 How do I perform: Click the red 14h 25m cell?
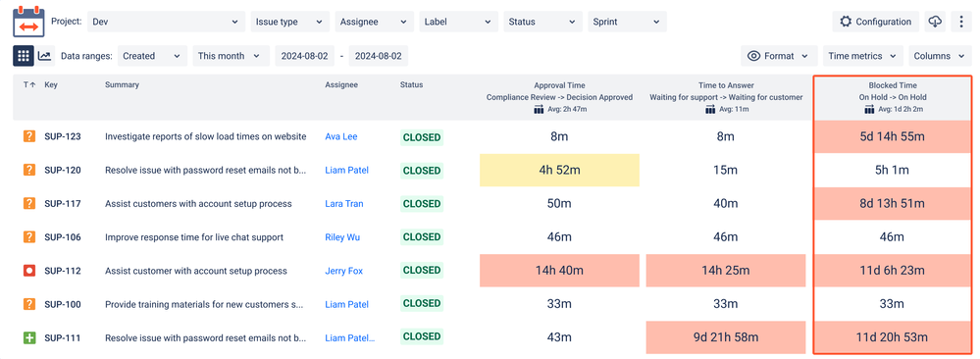coord(726,271)
